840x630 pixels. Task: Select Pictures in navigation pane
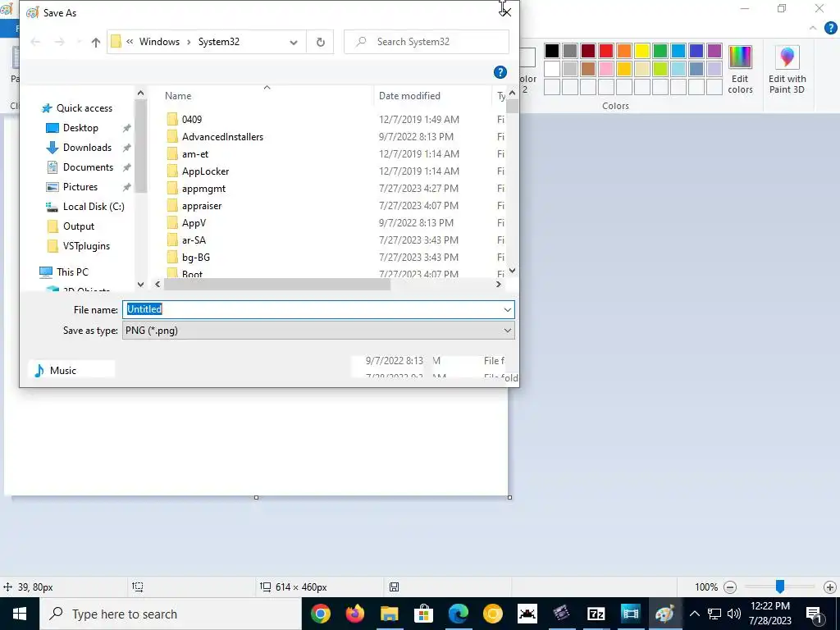(80, 187)
